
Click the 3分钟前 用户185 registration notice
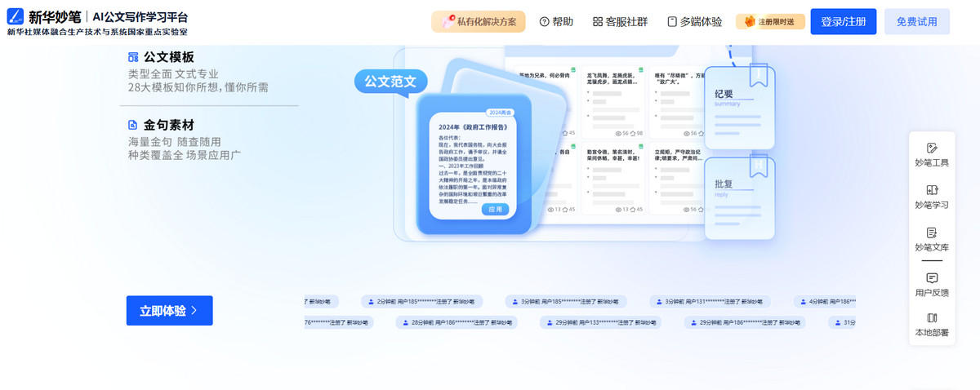pos(567,301)
